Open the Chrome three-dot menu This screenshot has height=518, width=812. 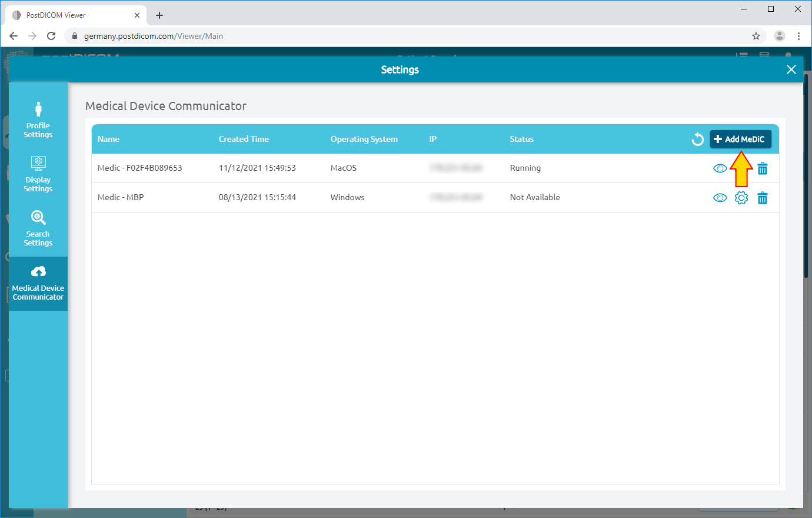[798, 36]
